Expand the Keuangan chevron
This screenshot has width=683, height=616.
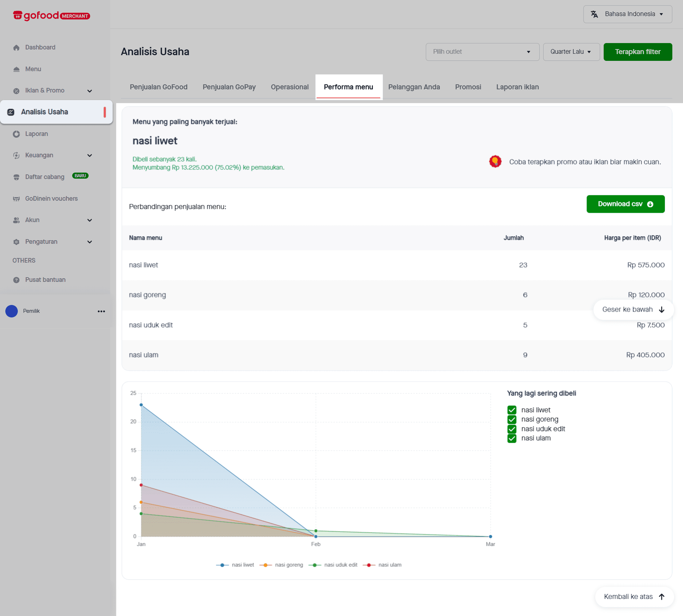90,156
